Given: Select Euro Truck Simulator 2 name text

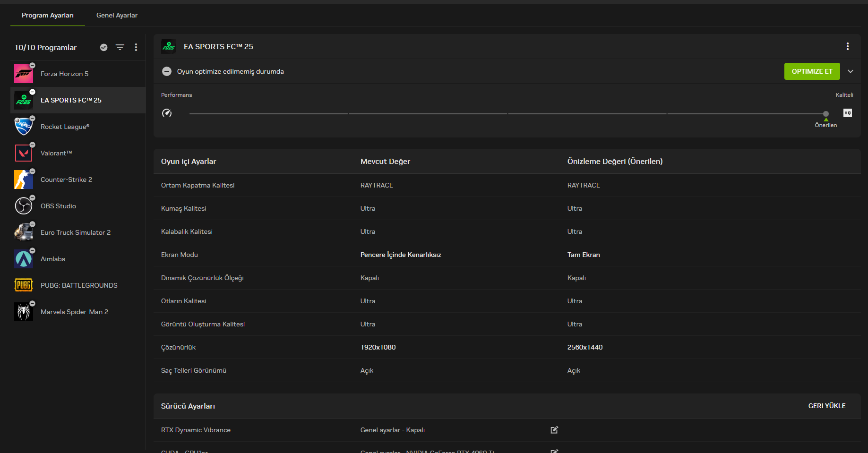Looking at the screenshot, I should pos(76,232).
